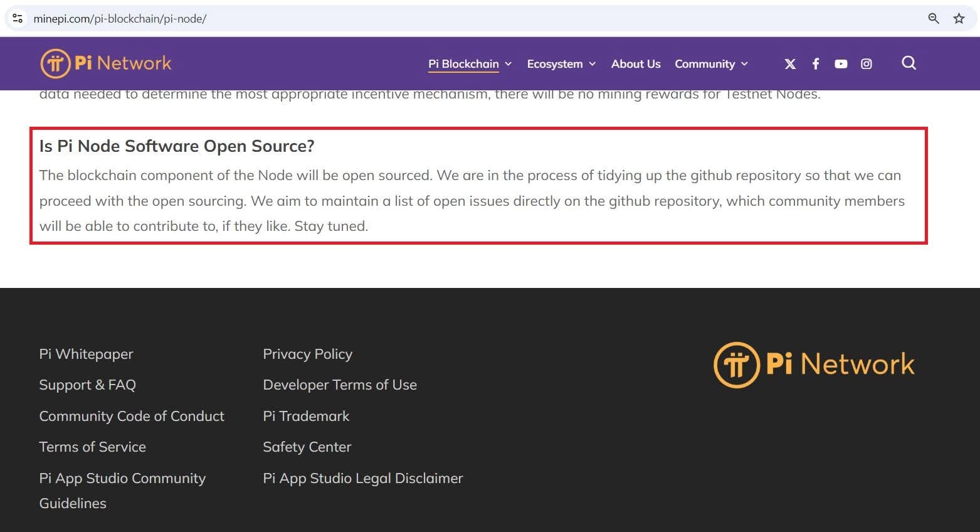Click the Facebook icon in header
The width and height of the screenshot is (980, 532).
(x=816, y=64)
